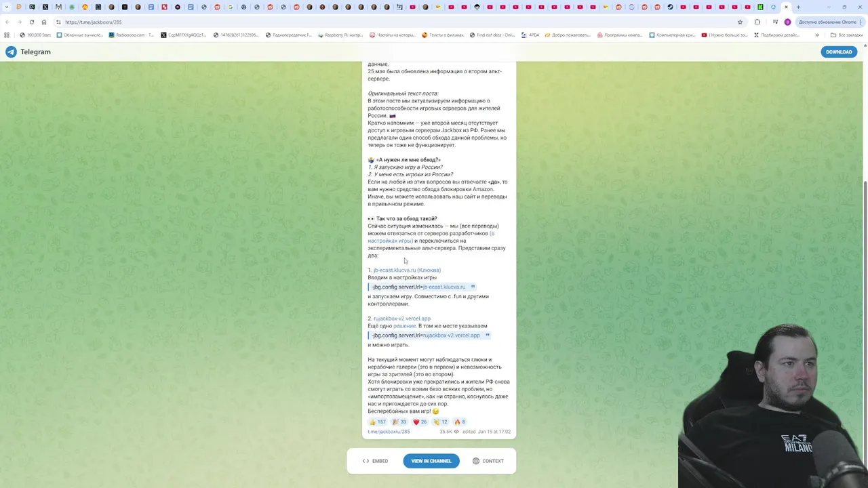Click the EMBED button
Screen dimensions: 868x488
(x=375, y=461)
